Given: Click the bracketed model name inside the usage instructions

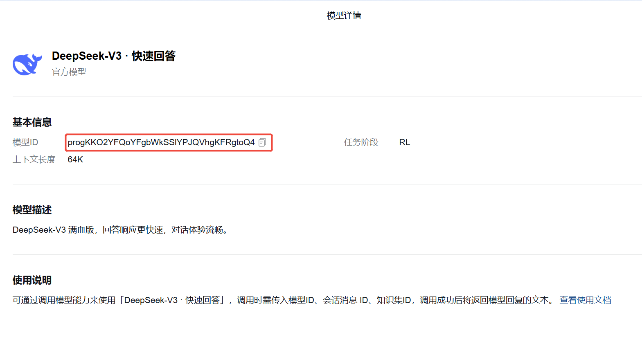Looking at the screenshot, I should 172,300.
